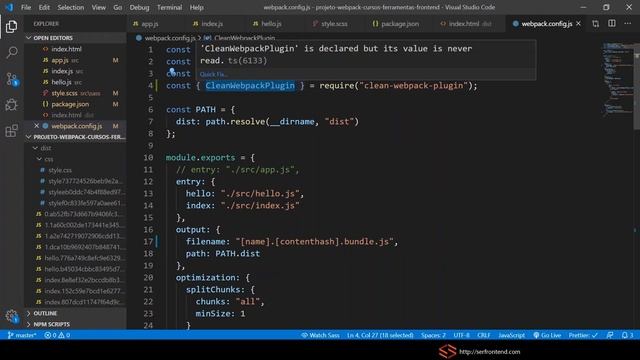This screenshot has height=360, width=640.
Task: Open the Extensions view icon
Action: click(x=11, y=131)
